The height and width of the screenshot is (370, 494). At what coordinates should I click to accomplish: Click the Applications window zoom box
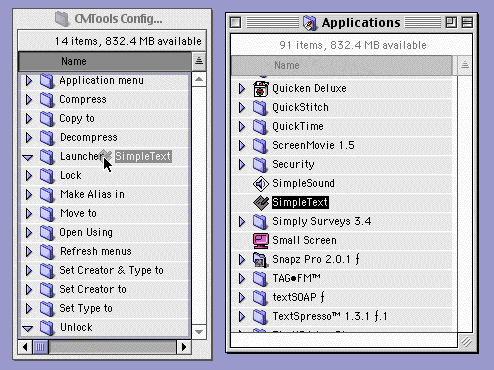[451, 23]
